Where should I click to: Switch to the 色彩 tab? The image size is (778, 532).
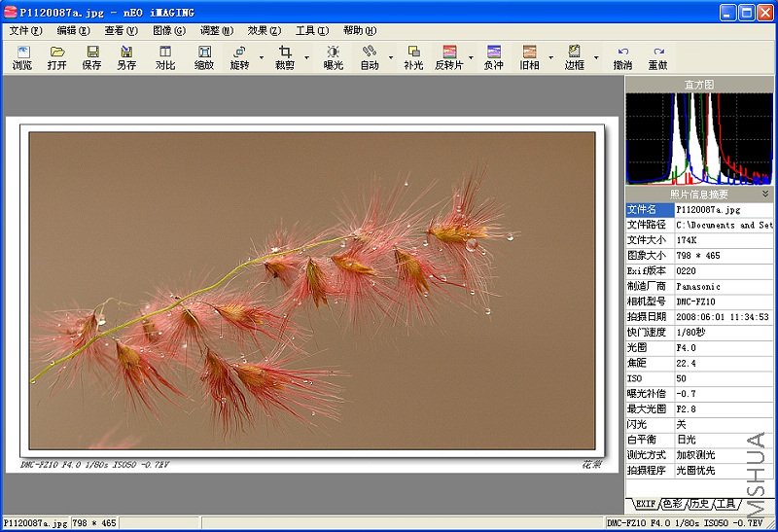pos(672,504)
